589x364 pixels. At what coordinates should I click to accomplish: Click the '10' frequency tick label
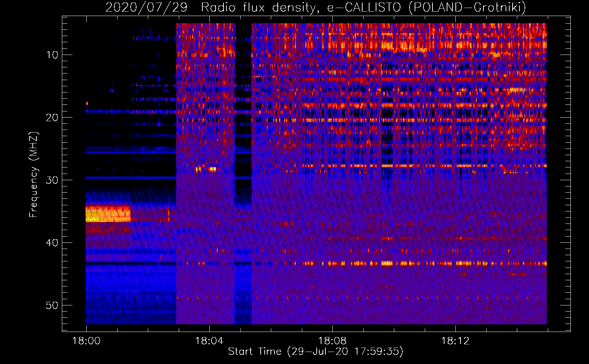pyautogui.click(x=52, y=55)
